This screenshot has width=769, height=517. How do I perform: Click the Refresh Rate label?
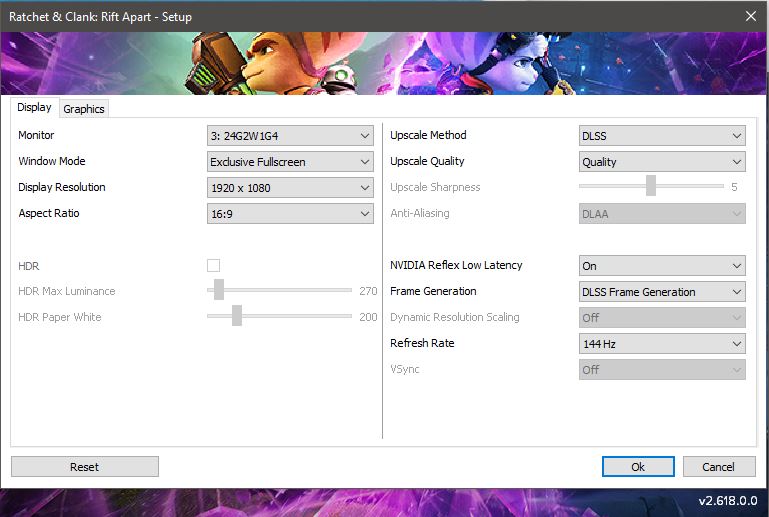click(422, 343)
